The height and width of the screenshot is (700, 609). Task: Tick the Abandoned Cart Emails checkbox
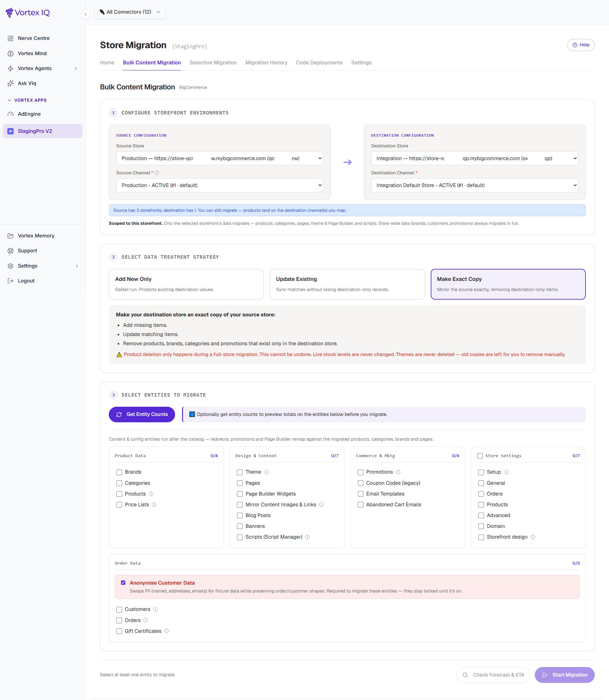(x=361, y=505)
